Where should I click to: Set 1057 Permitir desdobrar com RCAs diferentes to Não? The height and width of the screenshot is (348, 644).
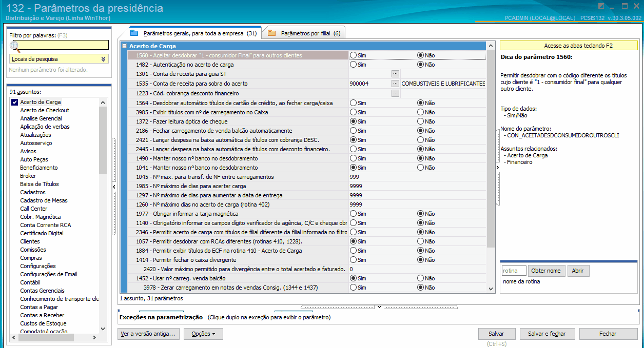tap(421, 241)
